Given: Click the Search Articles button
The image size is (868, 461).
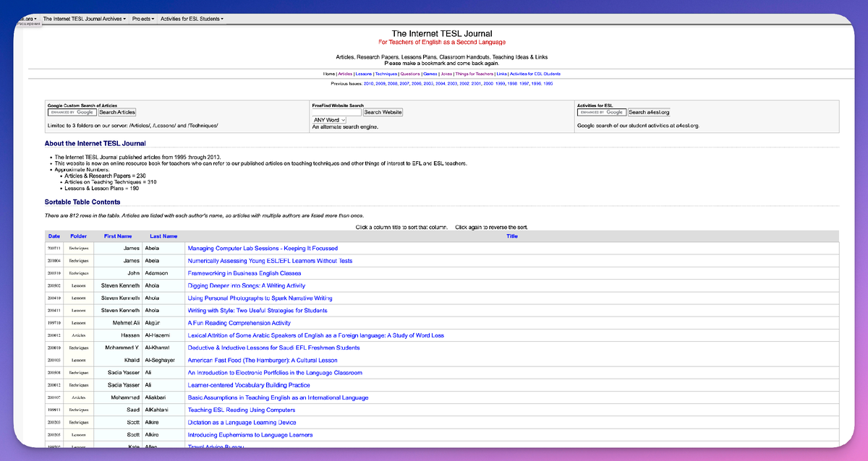Looking at the screenshot, I should pos(117,112).
